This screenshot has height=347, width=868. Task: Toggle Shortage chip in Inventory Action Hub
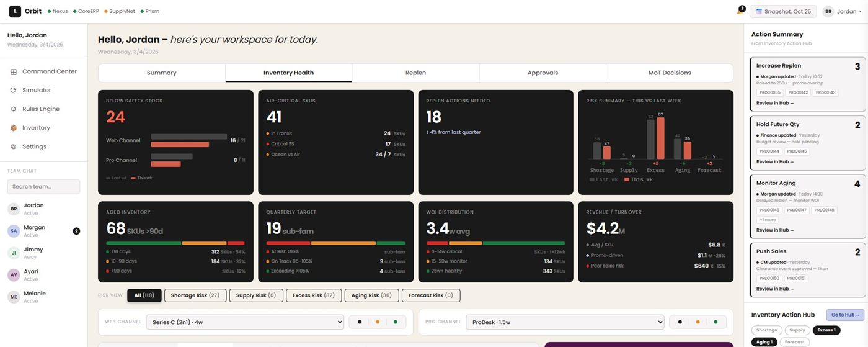point(766,330)
